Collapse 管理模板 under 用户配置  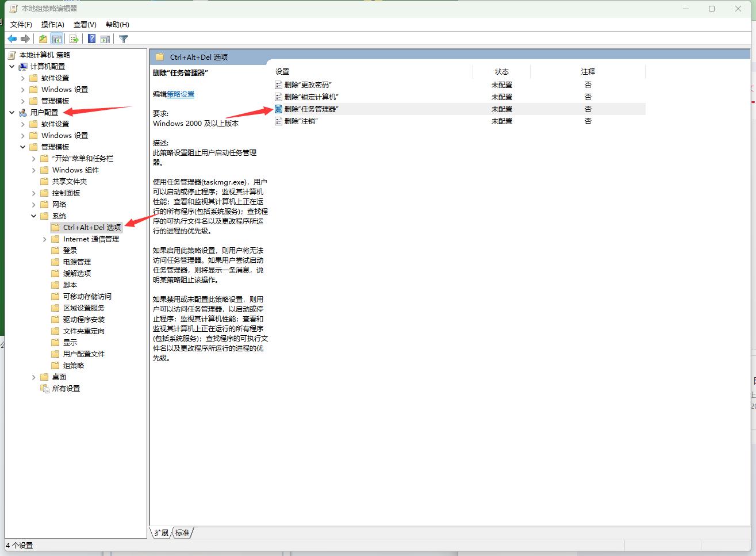point(23,147)
